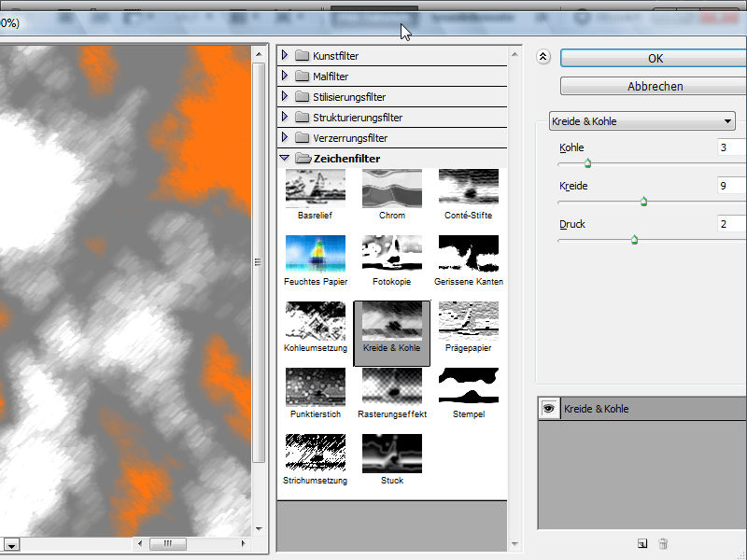Click the open Zeichenfilter folder icon
This screenshot has width=747, height=560.
coord(303,158)
